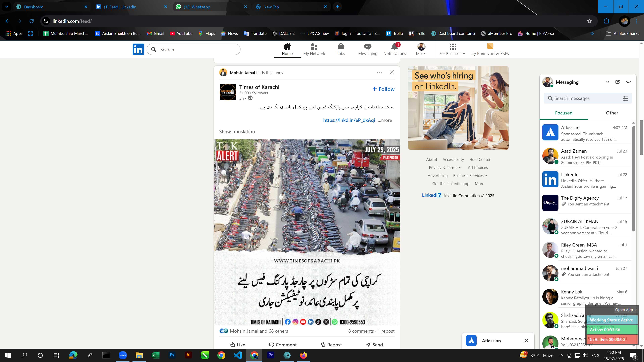Open Zoom from the taskbar

tap(122, 355)
